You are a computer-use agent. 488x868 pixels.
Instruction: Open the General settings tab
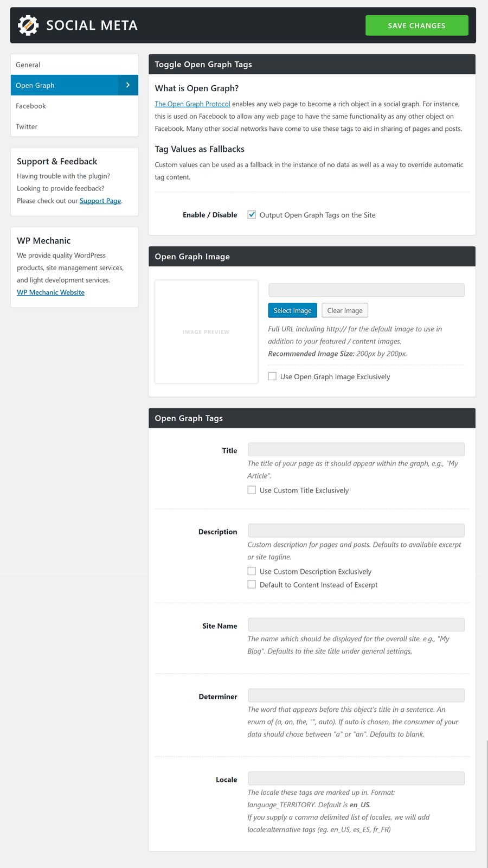click(28, 65)
